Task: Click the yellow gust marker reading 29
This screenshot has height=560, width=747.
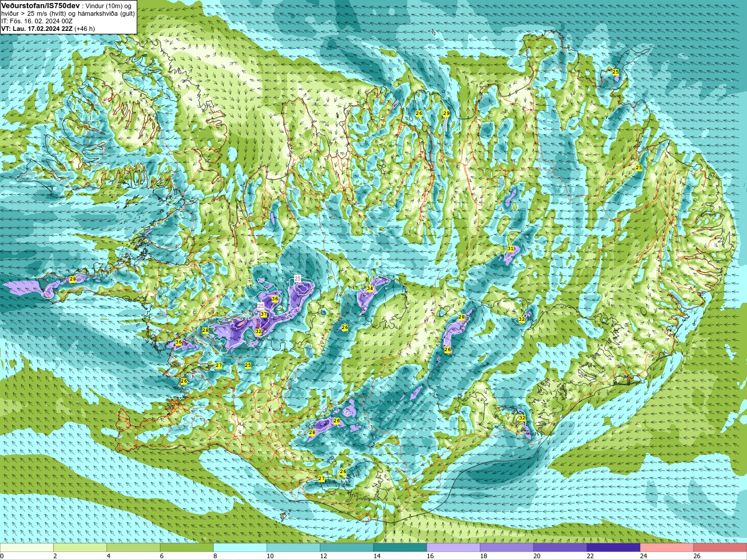Action: pos(446,113)
